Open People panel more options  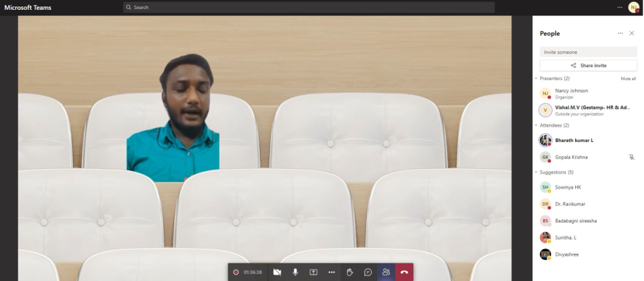pyautogui.click(x=620, y=33)
